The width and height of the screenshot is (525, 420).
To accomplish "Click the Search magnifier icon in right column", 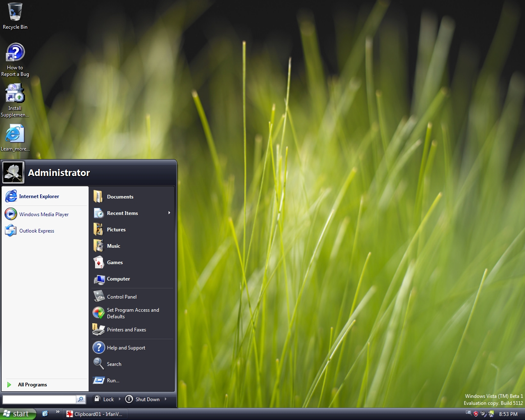I will (x=98, y=363).
